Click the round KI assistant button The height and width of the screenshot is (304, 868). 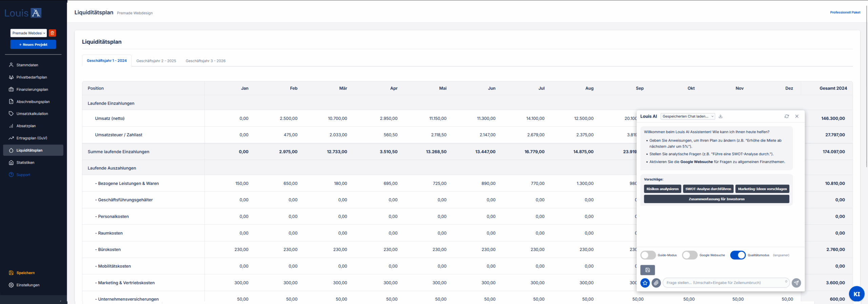(856, 294)
